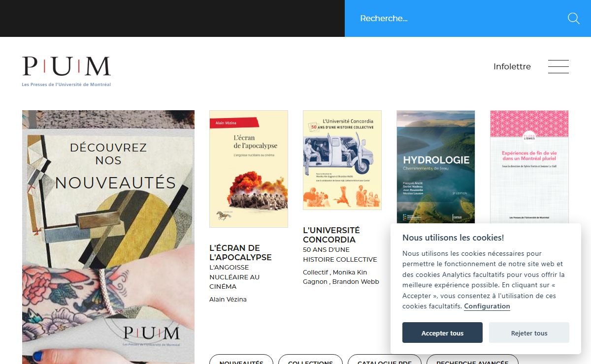Open the Infolettre link
The height and width of the screenshot is (364, 591).
point(512,66)
